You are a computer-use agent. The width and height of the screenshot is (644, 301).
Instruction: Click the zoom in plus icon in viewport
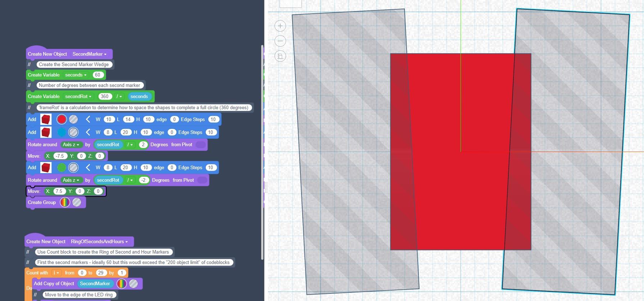(x=280, y=26)
